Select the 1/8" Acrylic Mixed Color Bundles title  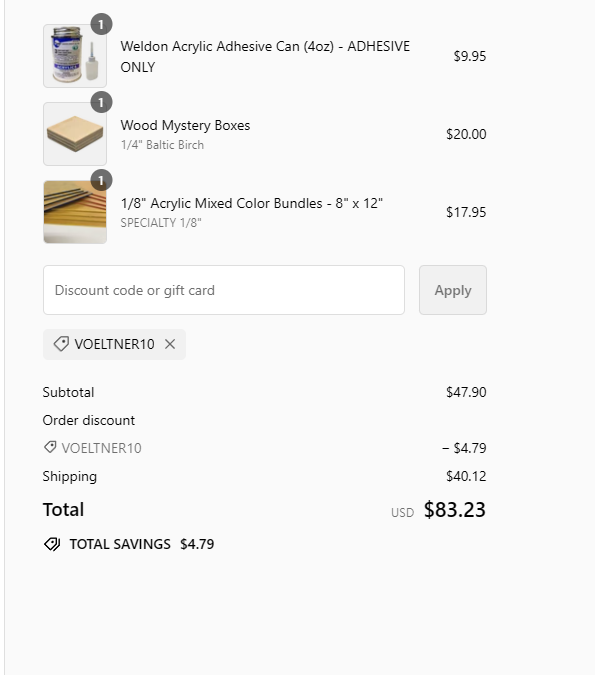(x=251, y=203)
